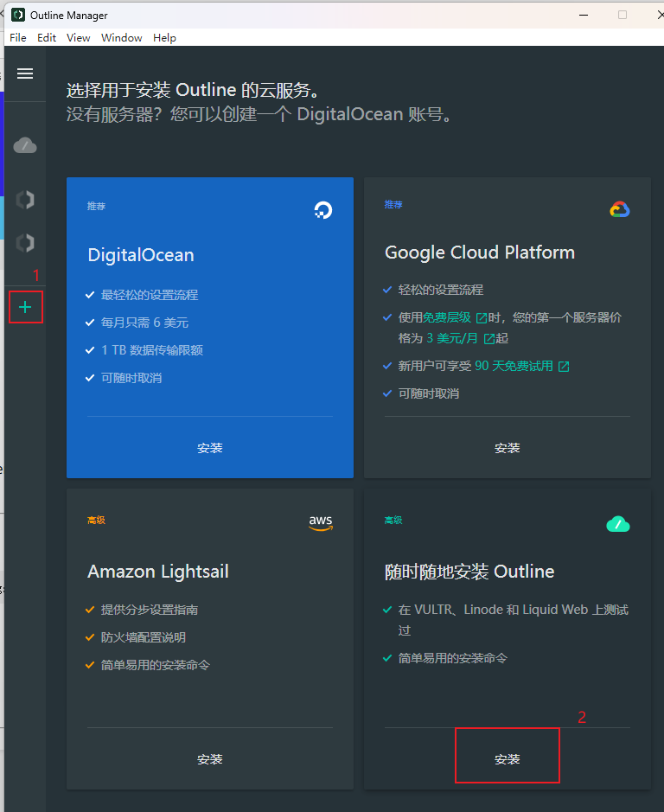Open the Edit menu
The width and height of the screenshot is (664, 812).
pyautogui.click(x=47, y=38)
